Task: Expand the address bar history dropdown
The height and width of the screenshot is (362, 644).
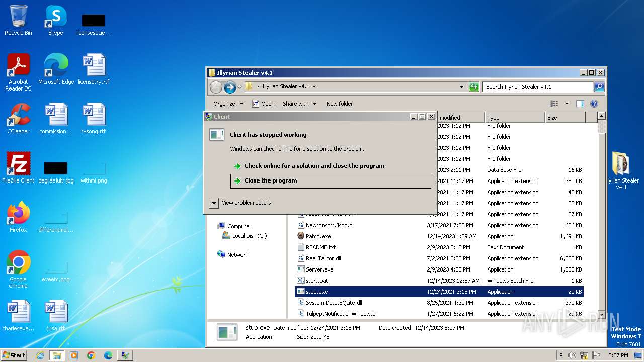Action: point(461,87)
